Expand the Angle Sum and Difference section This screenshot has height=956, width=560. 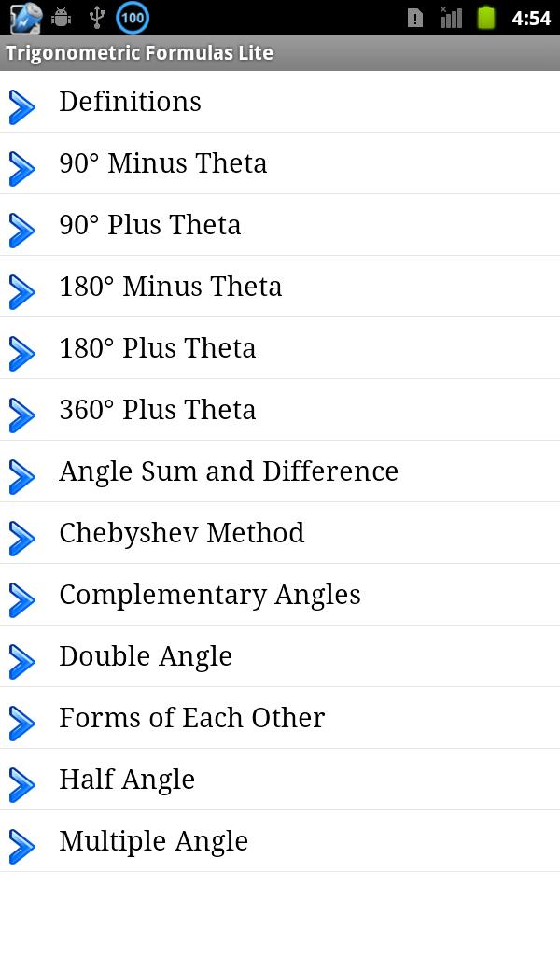(227, 471)
